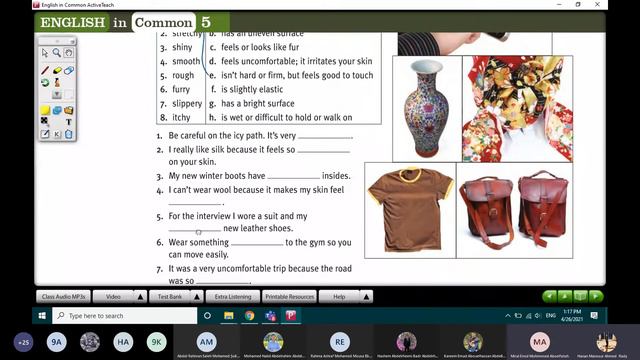The width and height of the screenshot is (640, 360).
Task: Click the RE participant tile
Action: (340, 342)
